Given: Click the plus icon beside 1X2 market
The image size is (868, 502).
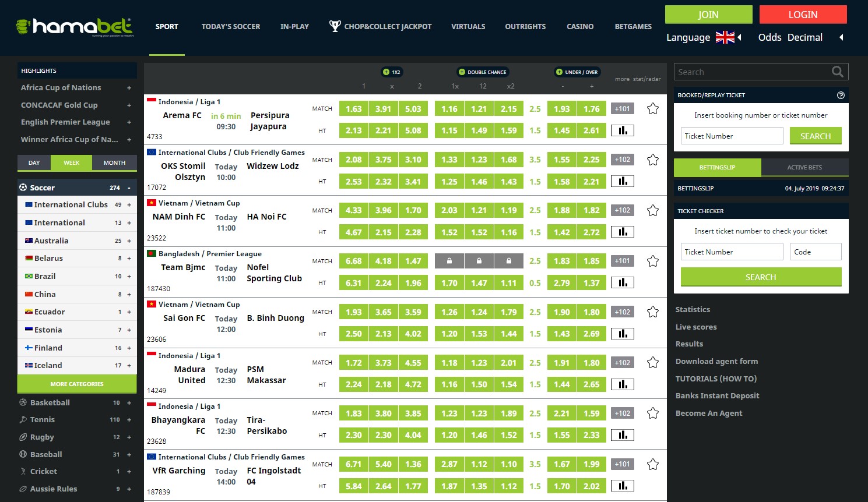Looking at the screenshot, I should coord(386,72).
